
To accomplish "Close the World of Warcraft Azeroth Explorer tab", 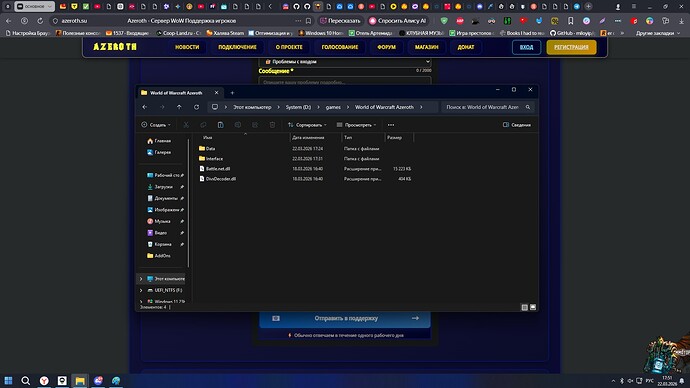I will pyautogui.click(x=216, y=93).
